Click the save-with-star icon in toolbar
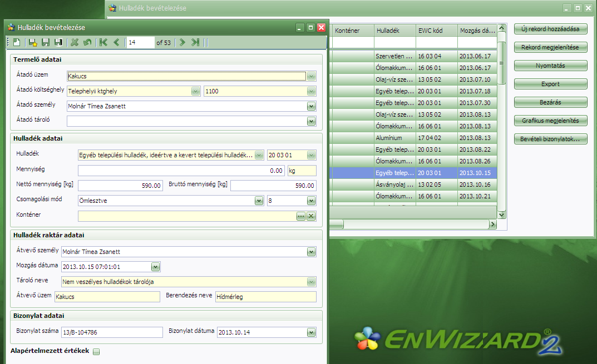Image resolution: width=597 pixels, height=364 pixels. click(33, 42)
